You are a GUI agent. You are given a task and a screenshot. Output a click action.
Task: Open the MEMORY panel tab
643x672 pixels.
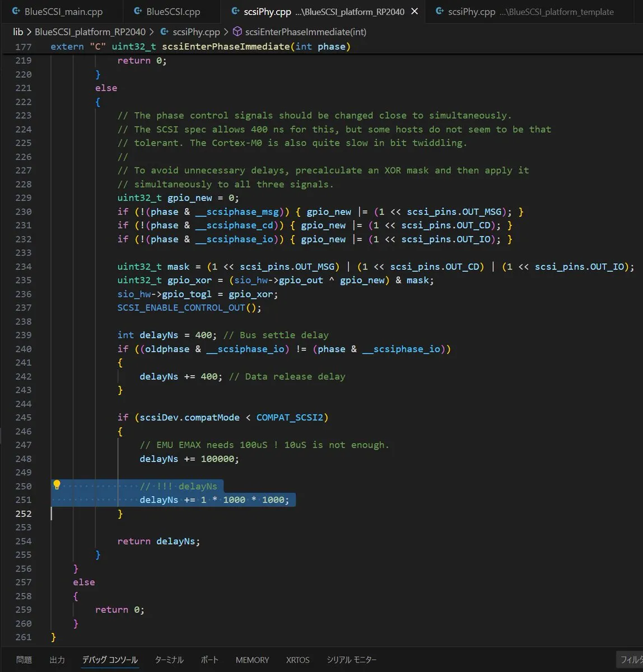tap(252, 660)
